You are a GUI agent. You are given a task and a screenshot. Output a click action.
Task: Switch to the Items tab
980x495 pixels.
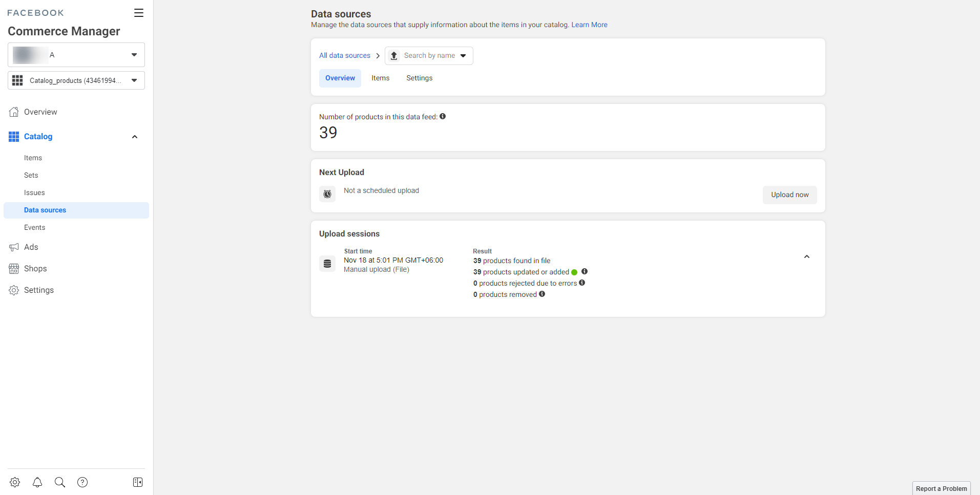(x=381, y=78)
